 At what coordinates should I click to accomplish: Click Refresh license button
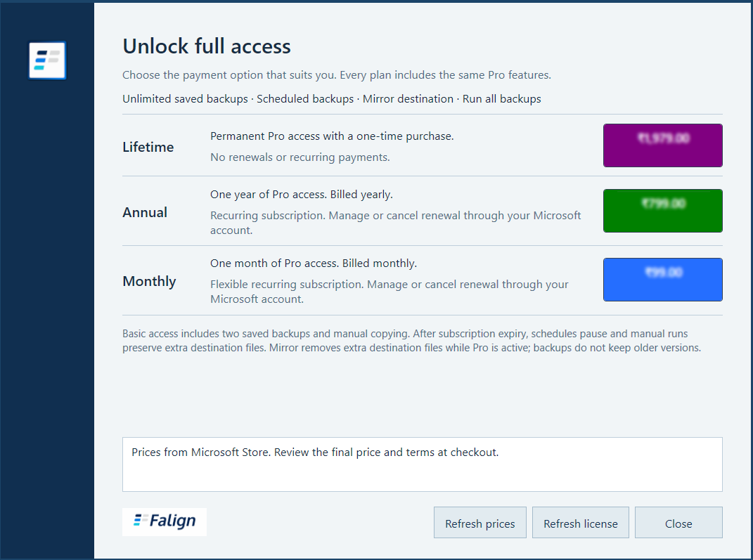[581, 523]
